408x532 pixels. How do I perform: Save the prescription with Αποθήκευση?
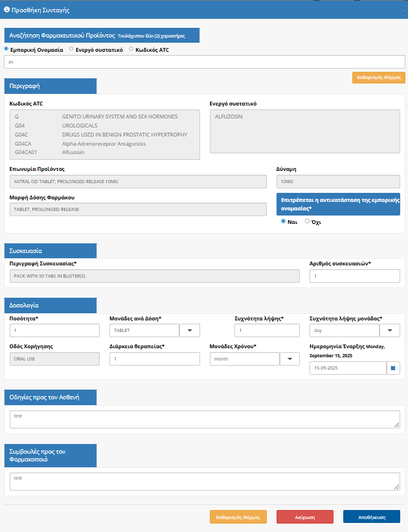(371, 516)
